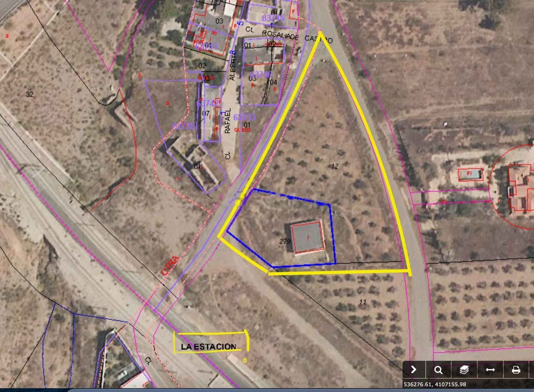Click the small yellow circle below LA ESTACION
The image size is (534, 392).
click(x=245, y=361)
